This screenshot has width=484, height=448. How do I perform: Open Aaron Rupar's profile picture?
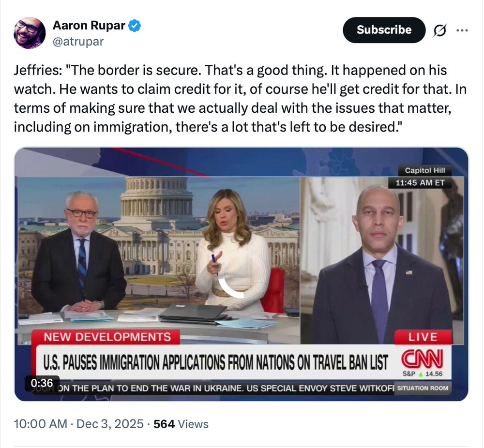pos(30,33)
